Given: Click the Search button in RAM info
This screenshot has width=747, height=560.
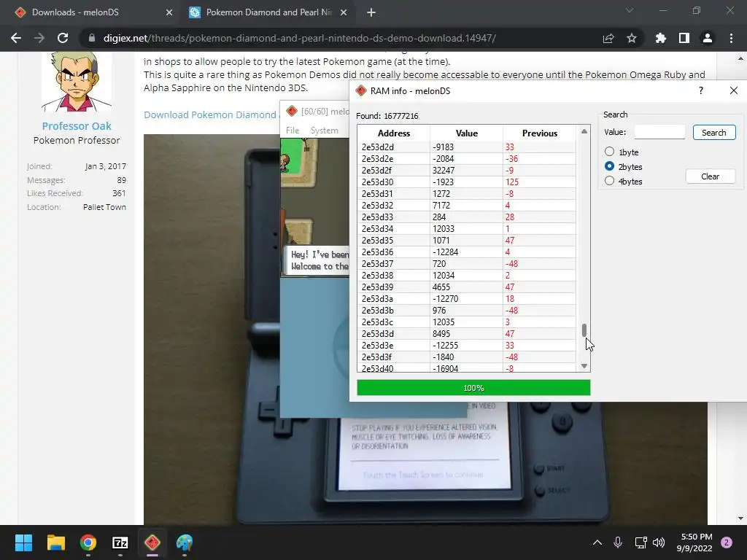Looking at the screenshot, I should [713, 133].
